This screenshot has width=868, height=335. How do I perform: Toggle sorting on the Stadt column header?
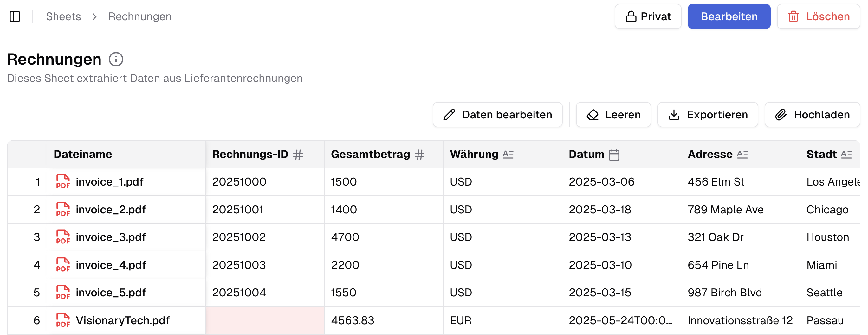pos(846,155)
